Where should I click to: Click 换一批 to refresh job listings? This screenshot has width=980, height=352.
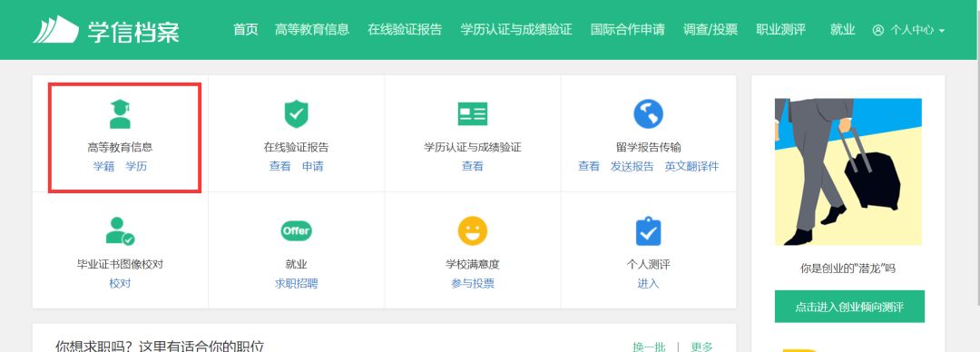(649, 347)
